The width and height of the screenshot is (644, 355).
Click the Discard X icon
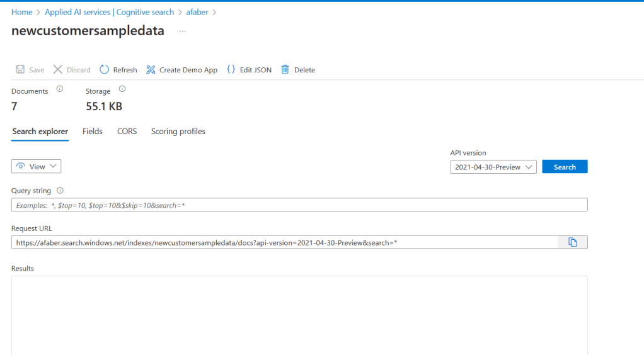click(58, 70)
